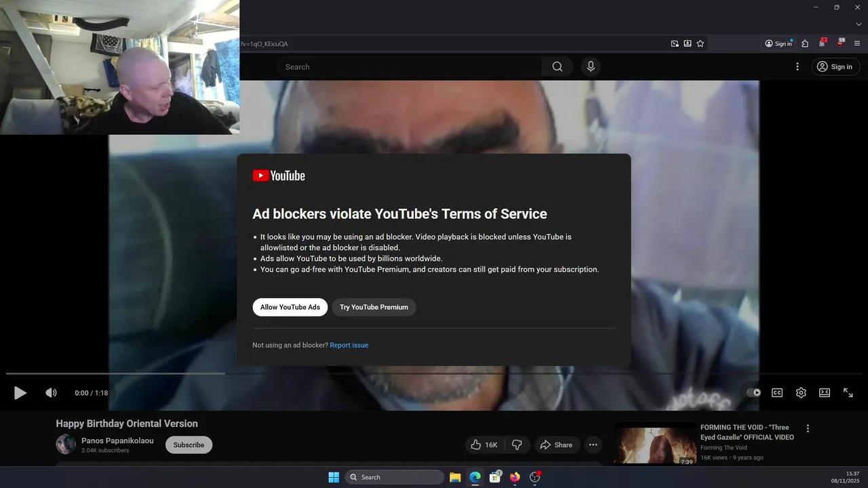Open the uBlock extension icon with 59 badge
Image resolution: width=868 pixels, height=488 pixels.
click(x=841, y=43)
